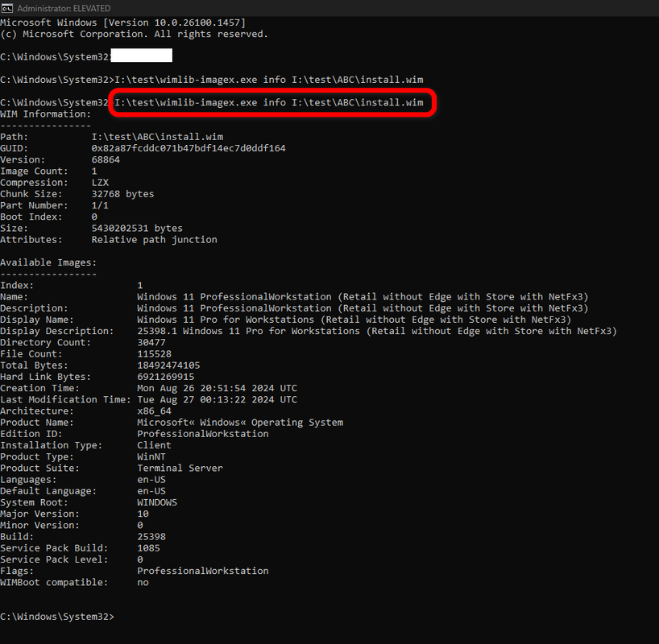Click the Image Count value 1
Viewport: 659px width, 644px height.
[94, 171]
